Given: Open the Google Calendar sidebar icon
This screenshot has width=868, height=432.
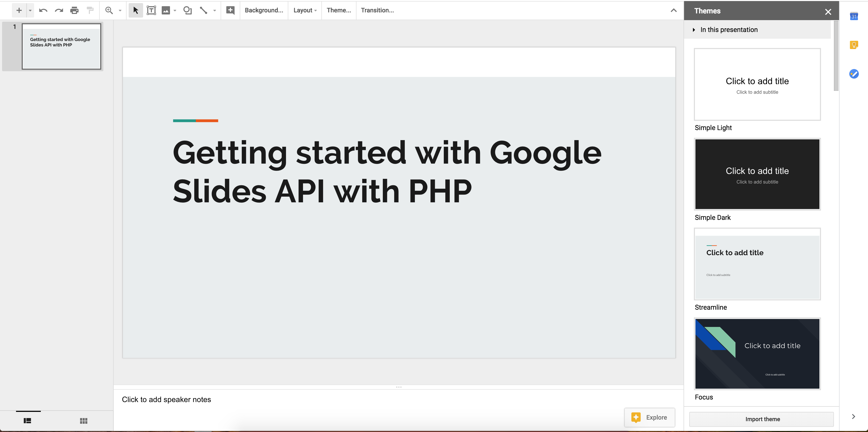Looking at the screenshot, I should [x=854, y=16].
